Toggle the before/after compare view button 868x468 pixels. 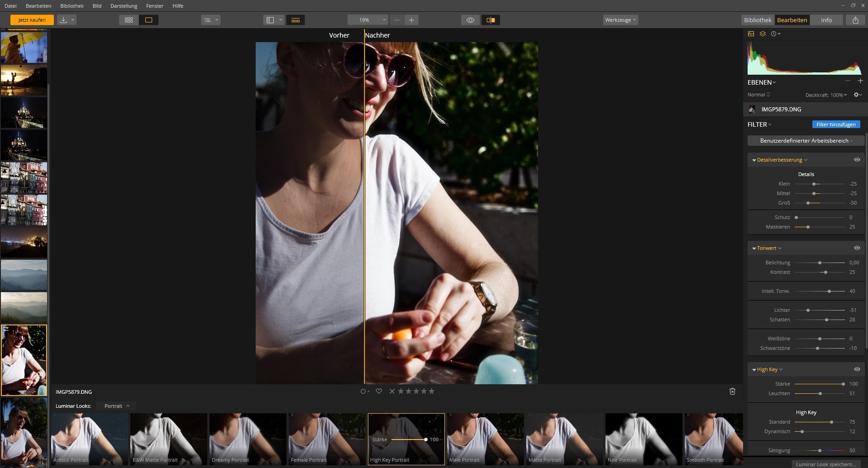(491, 20)
